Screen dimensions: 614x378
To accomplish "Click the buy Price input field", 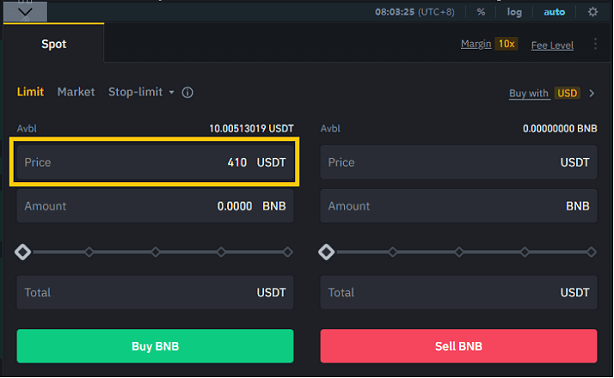I will point(155,162).
